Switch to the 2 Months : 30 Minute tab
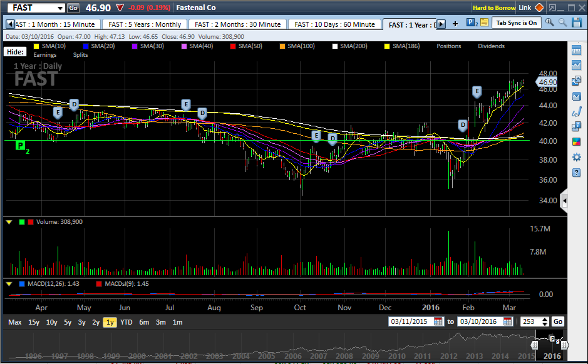Viewport: 588px width, 364px height. click(238, 24)
